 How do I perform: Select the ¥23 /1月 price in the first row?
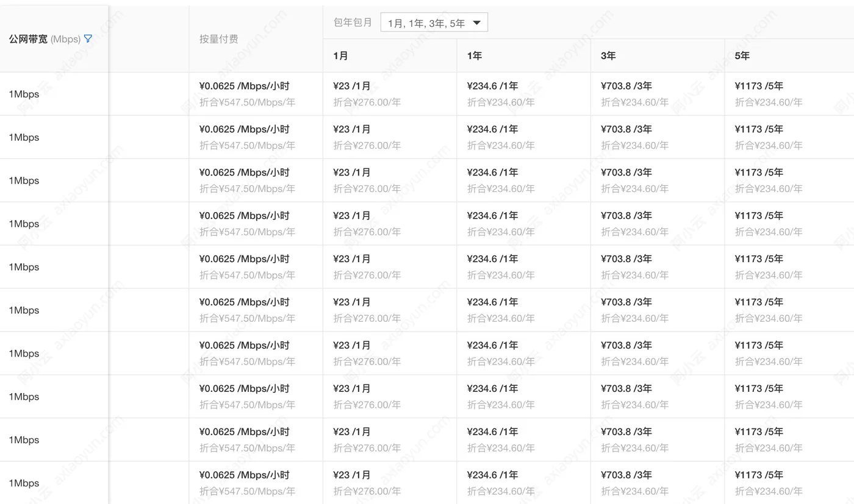pos(352,86)
